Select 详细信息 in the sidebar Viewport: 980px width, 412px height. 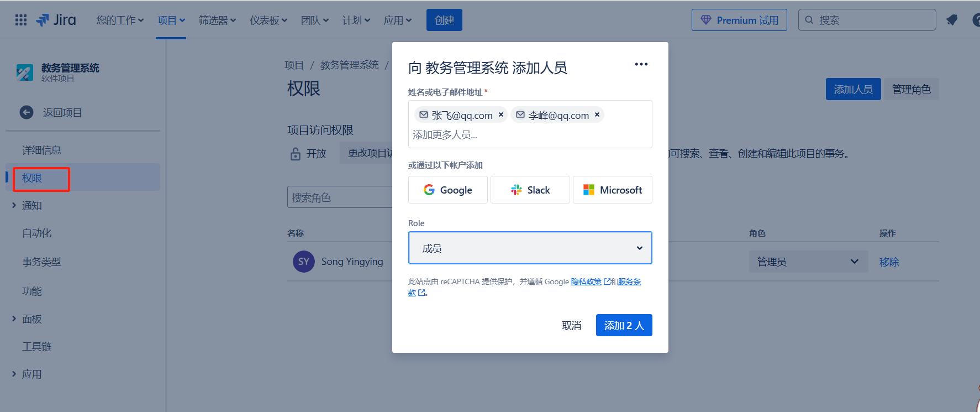coord(41,150)
